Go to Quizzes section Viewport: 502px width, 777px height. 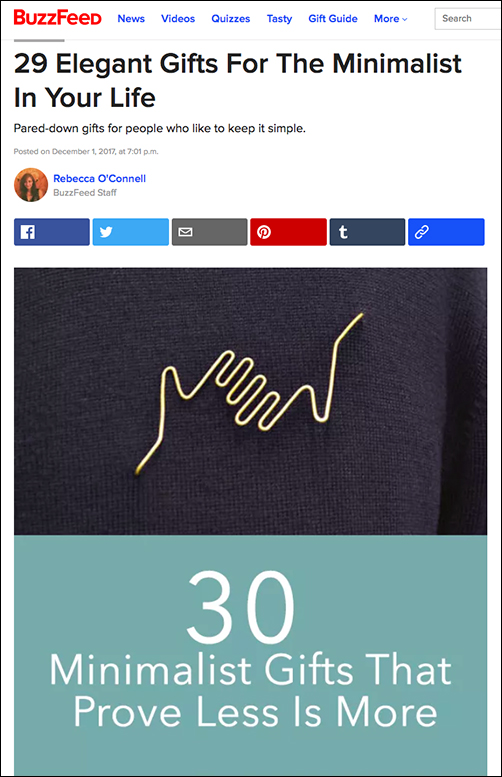[x=230, y=19]
